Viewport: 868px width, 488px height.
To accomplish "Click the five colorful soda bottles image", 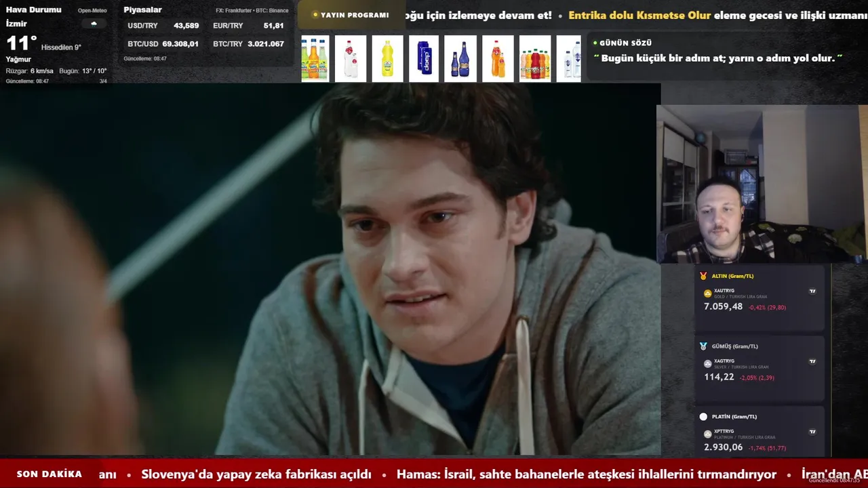I will click(535, 59).
